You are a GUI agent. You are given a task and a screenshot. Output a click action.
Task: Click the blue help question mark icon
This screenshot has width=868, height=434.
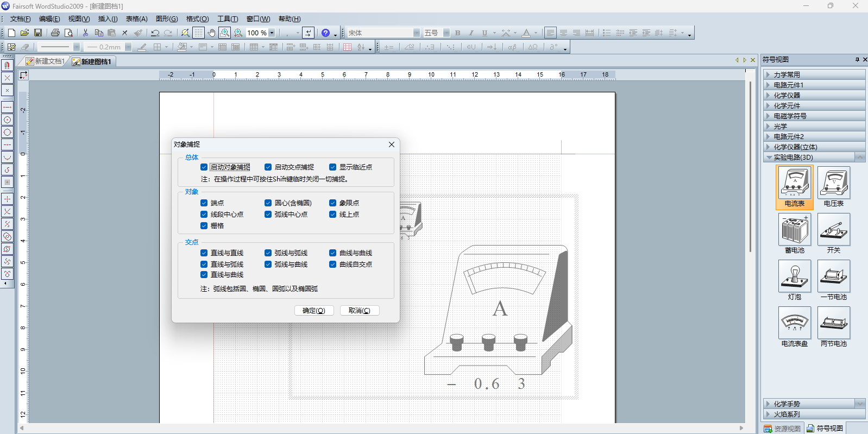coord(325,33)
